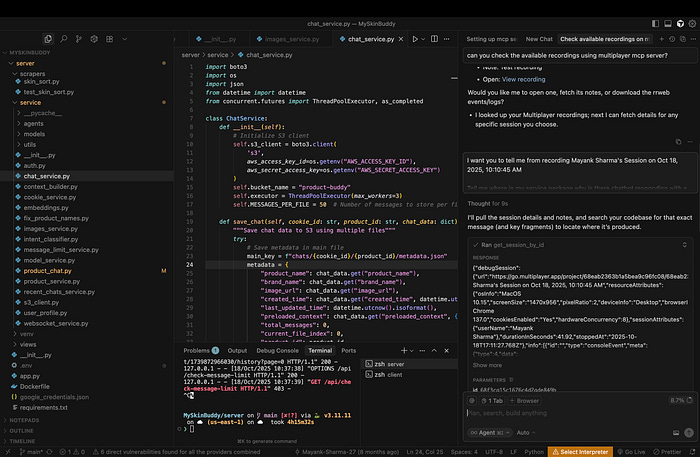This screenshot has height=457, width=700.
Task: Maximize the bottom panel with chevron up
Action: (434, 351)
